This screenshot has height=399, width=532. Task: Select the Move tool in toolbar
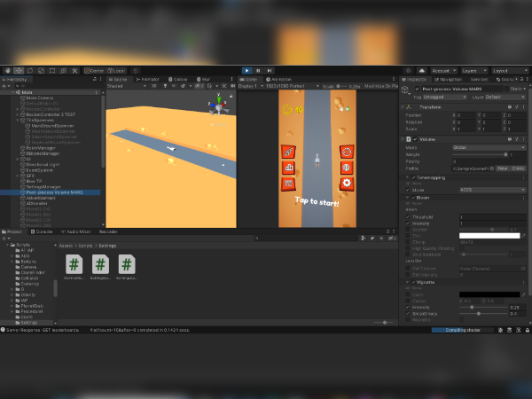(19, 71)
